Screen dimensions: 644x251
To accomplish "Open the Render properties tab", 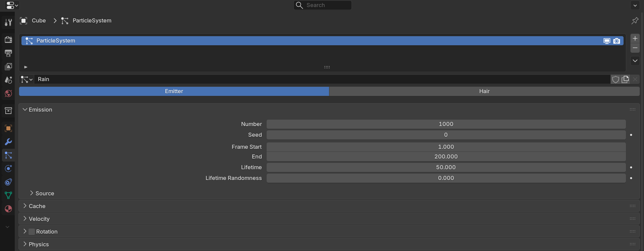I will pos(8,40).
